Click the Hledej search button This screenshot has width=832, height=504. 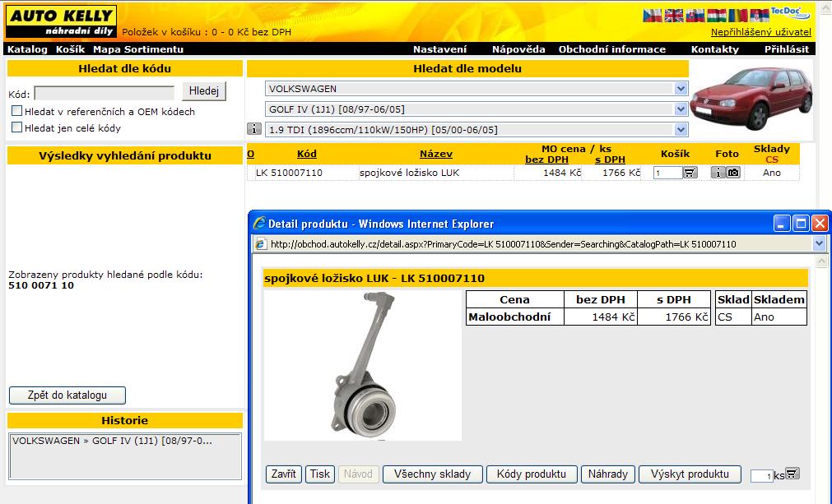204,91
